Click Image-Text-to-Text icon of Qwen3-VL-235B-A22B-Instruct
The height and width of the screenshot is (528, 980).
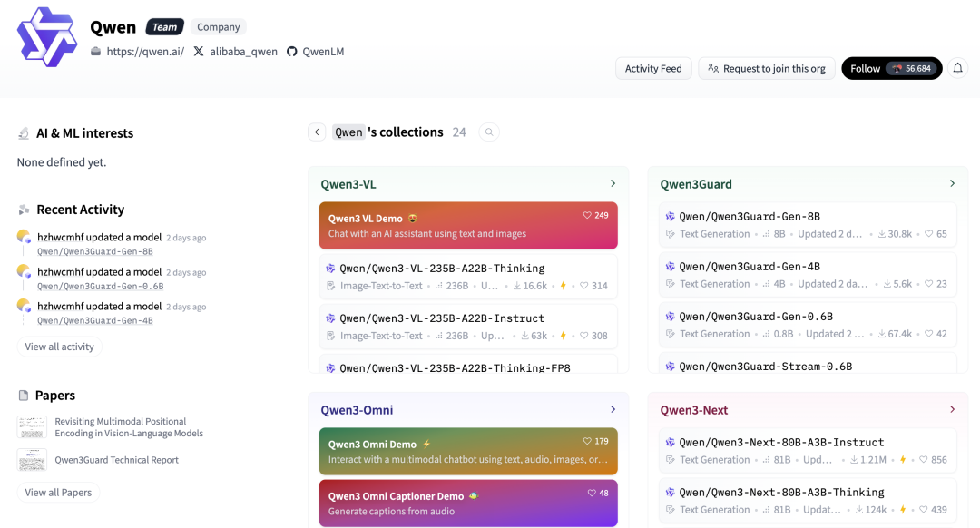click(330, 336)
